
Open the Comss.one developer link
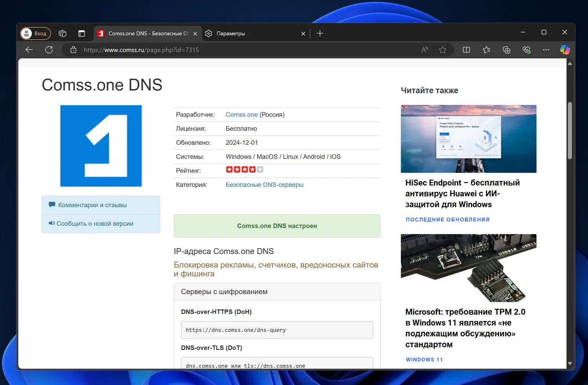click(241, 115)
